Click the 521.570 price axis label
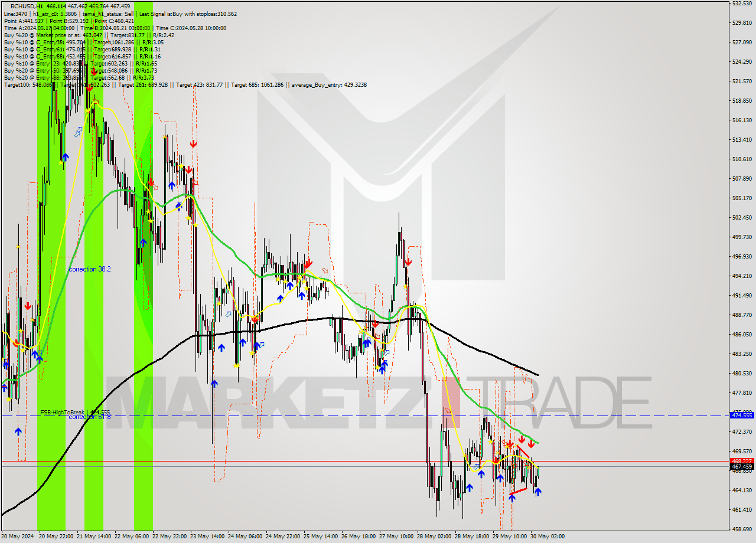This screenshot has width=756, height=543. [x=741, y=81]
